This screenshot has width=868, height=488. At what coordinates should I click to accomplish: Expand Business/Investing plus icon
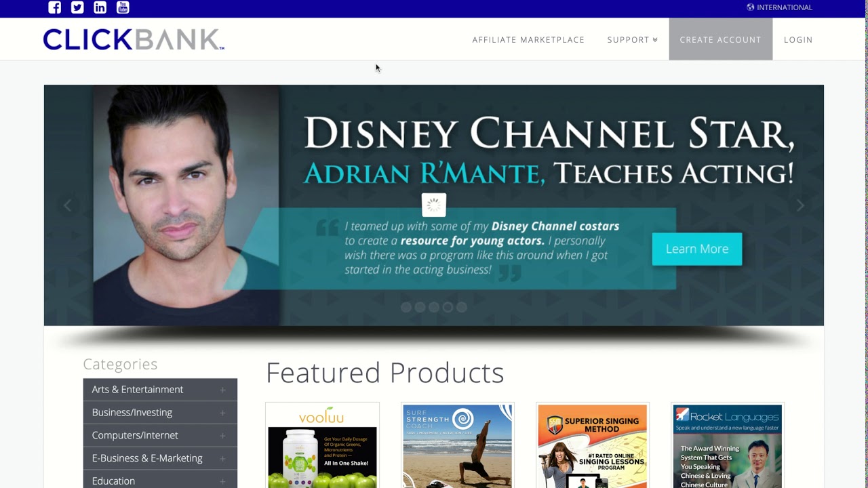(x=222, y=413)
